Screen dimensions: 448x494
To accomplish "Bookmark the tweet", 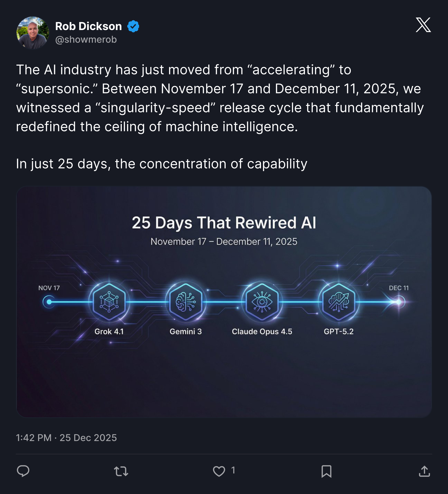I will click(327, 471).
